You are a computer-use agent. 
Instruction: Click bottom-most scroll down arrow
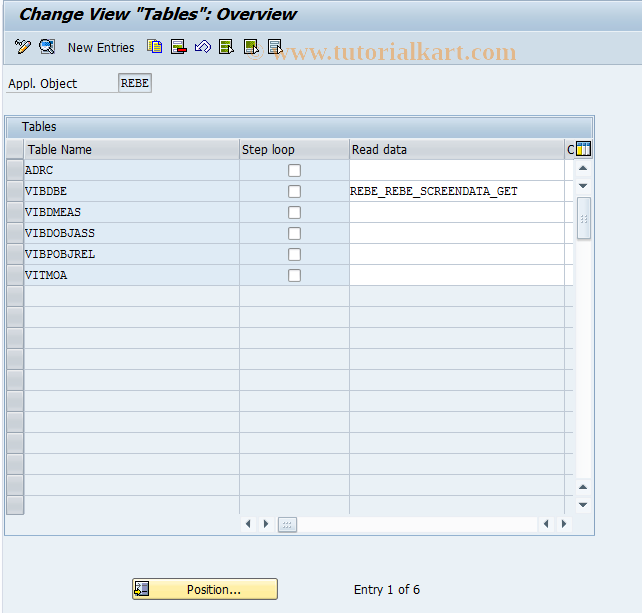click(583, 505)
